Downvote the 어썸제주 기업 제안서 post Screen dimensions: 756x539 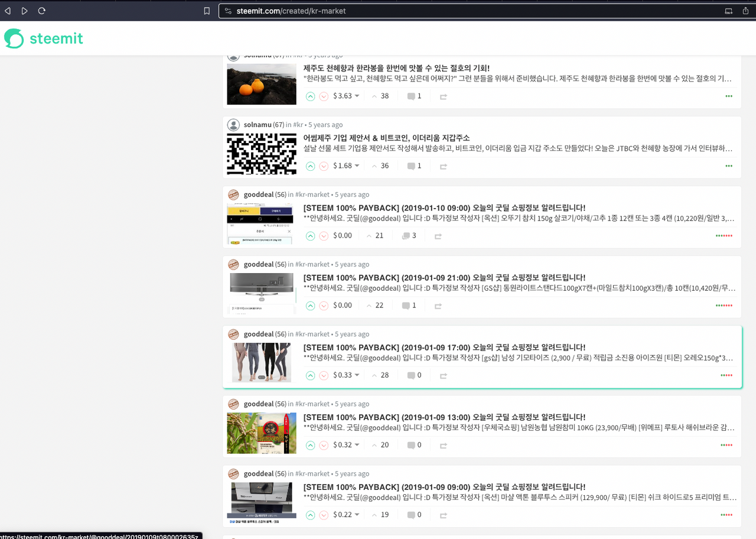(324, 166)
